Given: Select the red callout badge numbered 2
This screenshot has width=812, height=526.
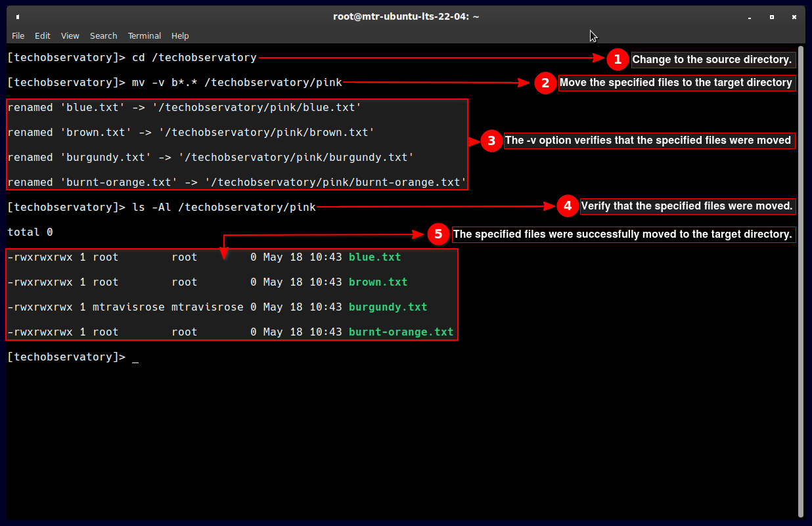Looking at the screenshot, I should pyautogui.click(x=545, y=83).
